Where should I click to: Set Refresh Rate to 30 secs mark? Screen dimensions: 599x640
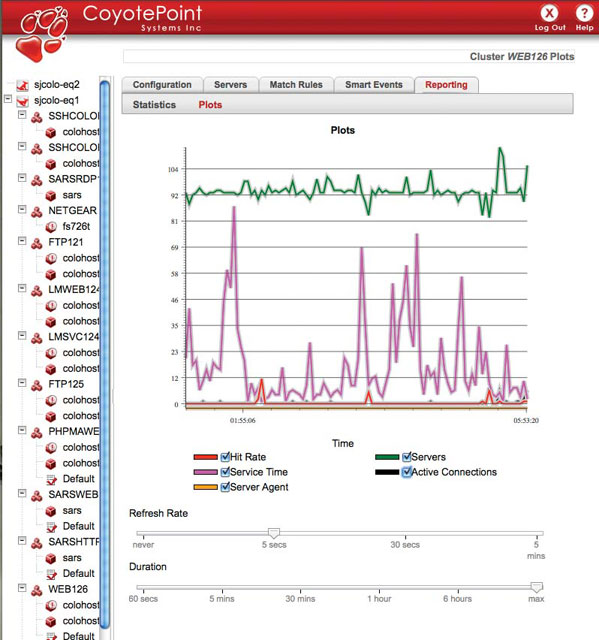405,534
